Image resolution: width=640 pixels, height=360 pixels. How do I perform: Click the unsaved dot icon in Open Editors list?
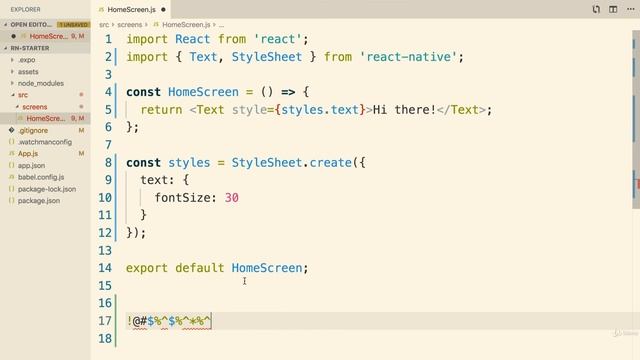[13, 36]
